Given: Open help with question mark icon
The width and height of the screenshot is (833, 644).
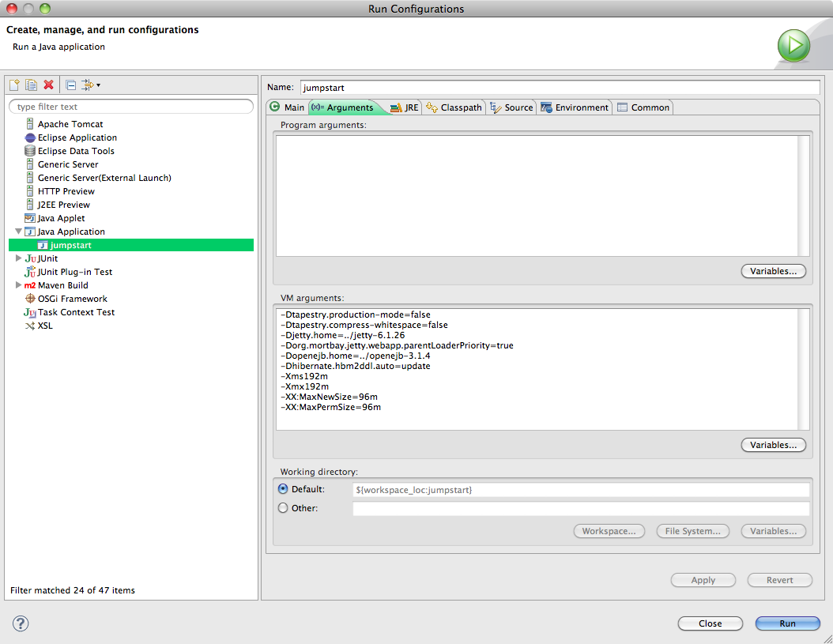Looking at the screenshot, I should [21, 623].
